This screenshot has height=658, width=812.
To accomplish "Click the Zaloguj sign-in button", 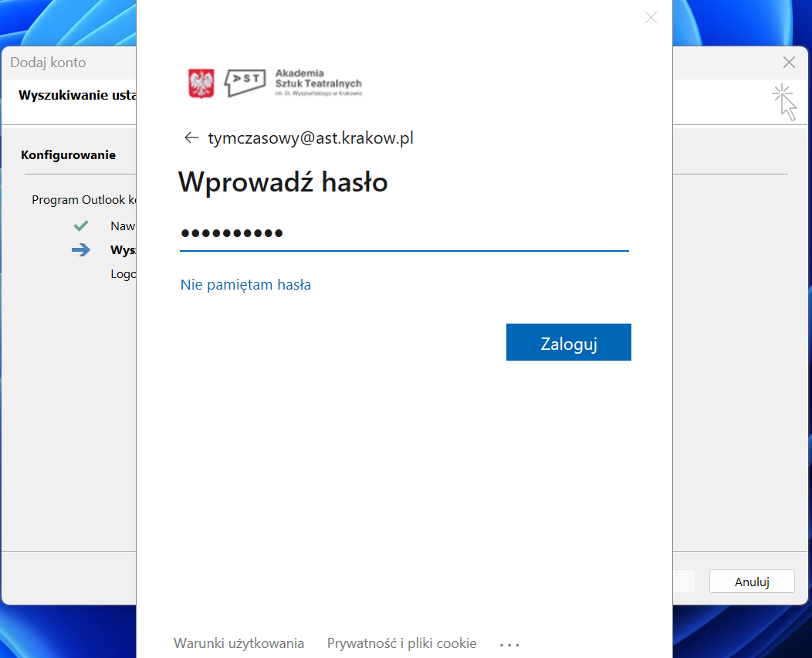I will click(x=569, y=342).
